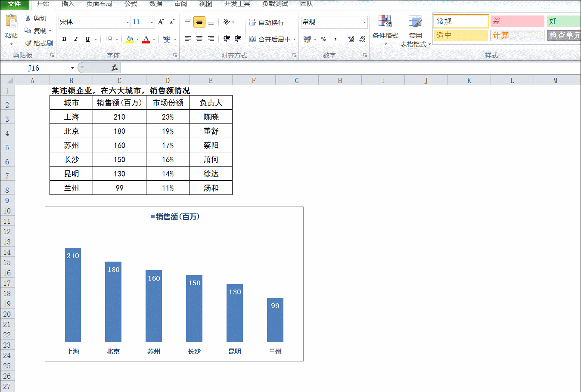Align text right

click(211, 39)
